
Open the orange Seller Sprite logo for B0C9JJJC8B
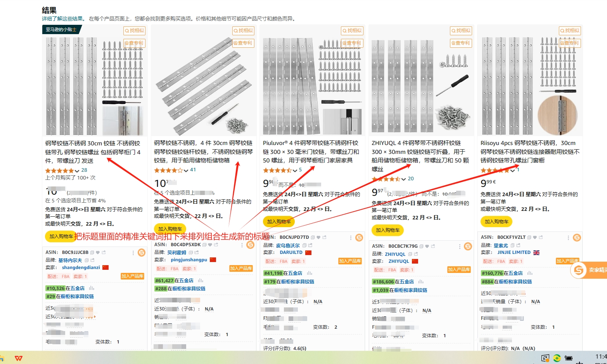(x=142, y=253)
